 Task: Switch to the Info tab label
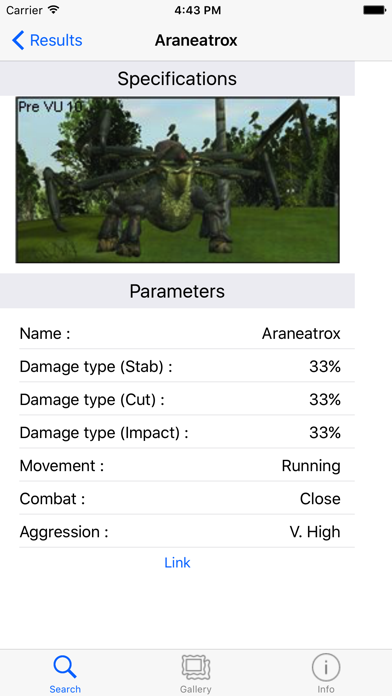[x=326, y=689]
